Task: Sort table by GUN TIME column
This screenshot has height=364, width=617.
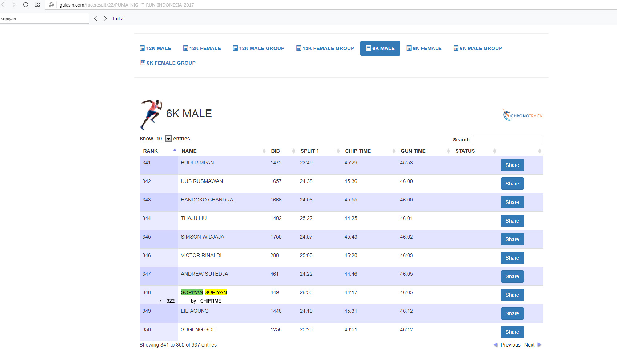Action: pos(413,151)
